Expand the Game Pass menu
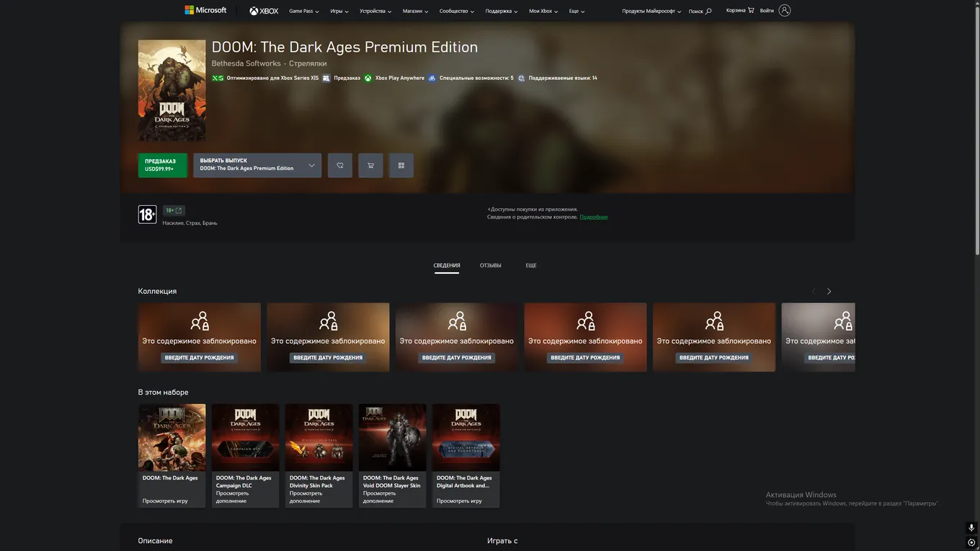 pos(304,12)
